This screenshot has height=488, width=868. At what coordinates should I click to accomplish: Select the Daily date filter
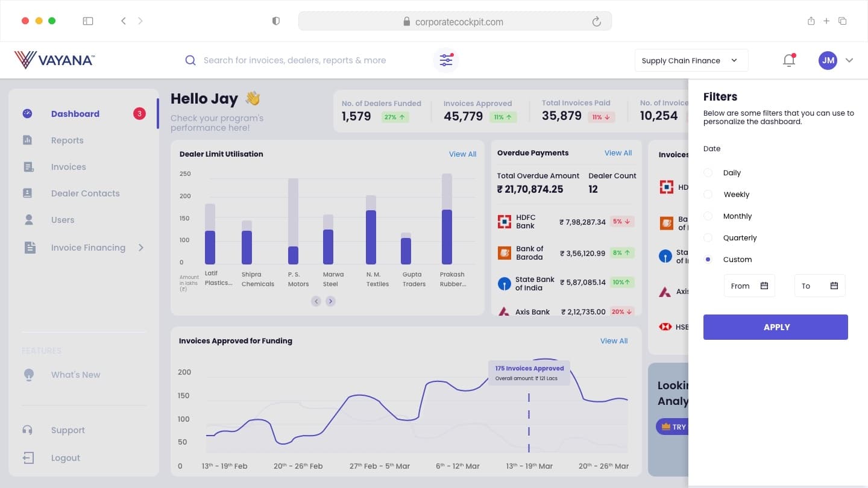tap(708, 173)
